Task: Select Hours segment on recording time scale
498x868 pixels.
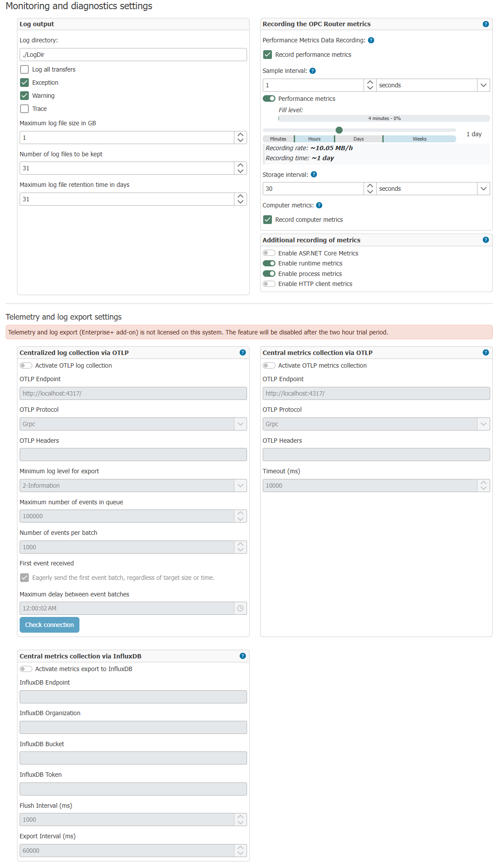Action: 314,139
